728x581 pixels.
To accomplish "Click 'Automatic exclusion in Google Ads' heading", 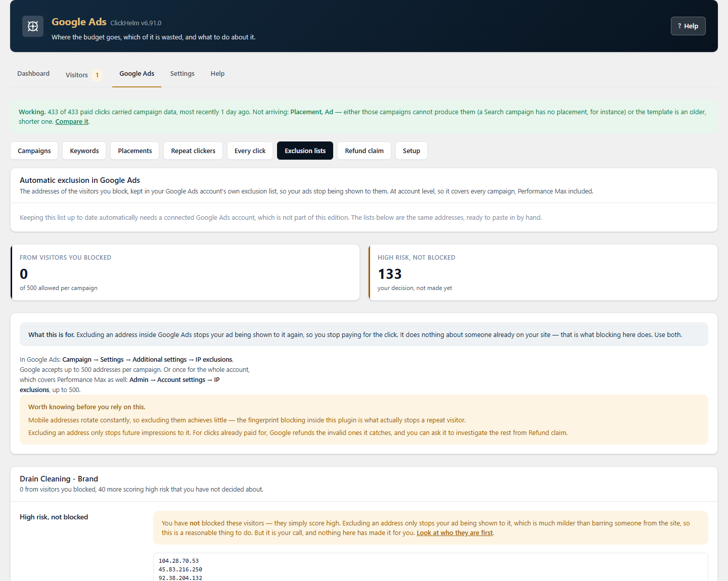I will pyautogui.click(x=80, y=180).
